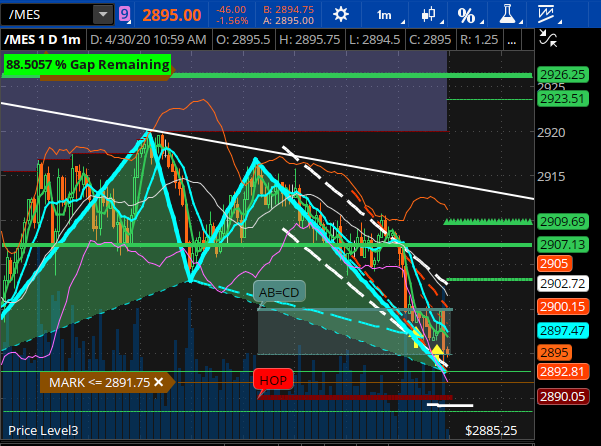Open the 1m timeframe selector
This screenshot has height=446, width=601.
coord(384,15)
